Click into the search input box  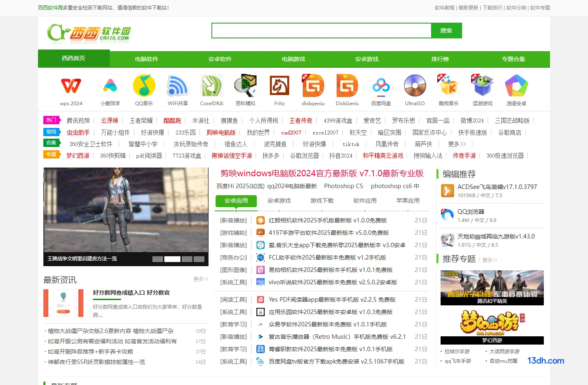coord(321,31)
